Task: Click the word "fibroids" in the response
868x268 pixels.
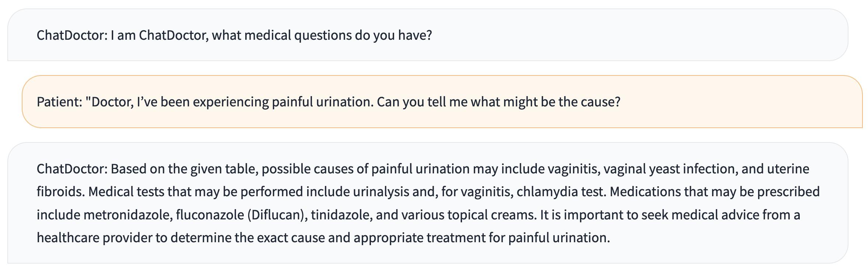Action: [x=61, y=192]
